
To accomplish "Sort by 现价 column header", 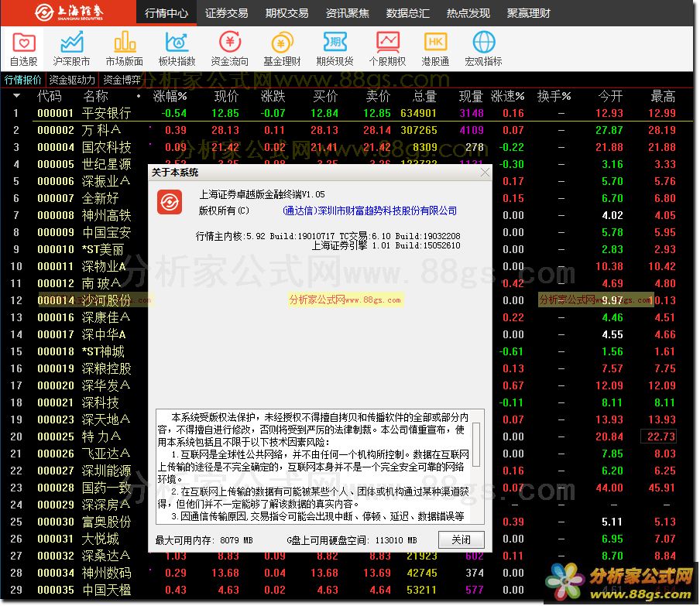I will point(227,96).
